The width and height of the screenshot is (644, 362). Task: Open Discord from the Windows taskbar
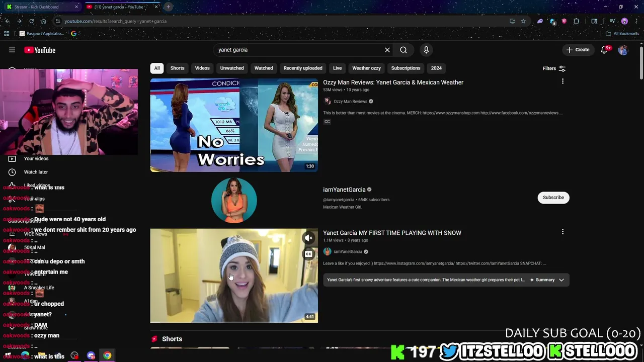[x=91, y=355]
